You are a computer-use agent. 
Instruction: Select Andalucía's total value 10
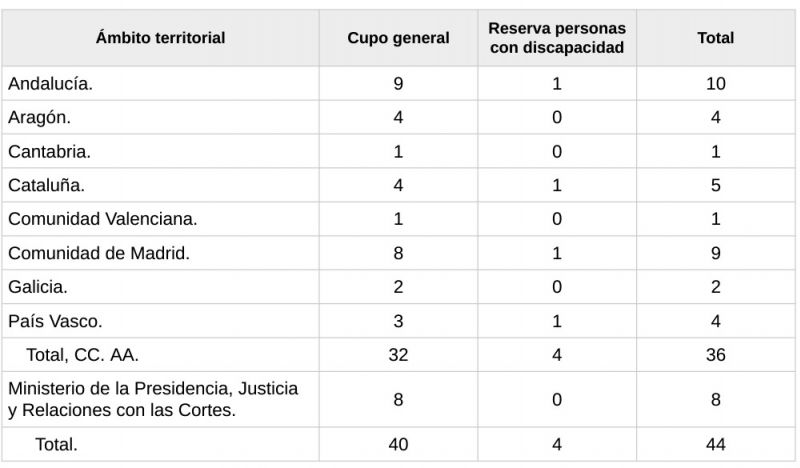[716, 83]
